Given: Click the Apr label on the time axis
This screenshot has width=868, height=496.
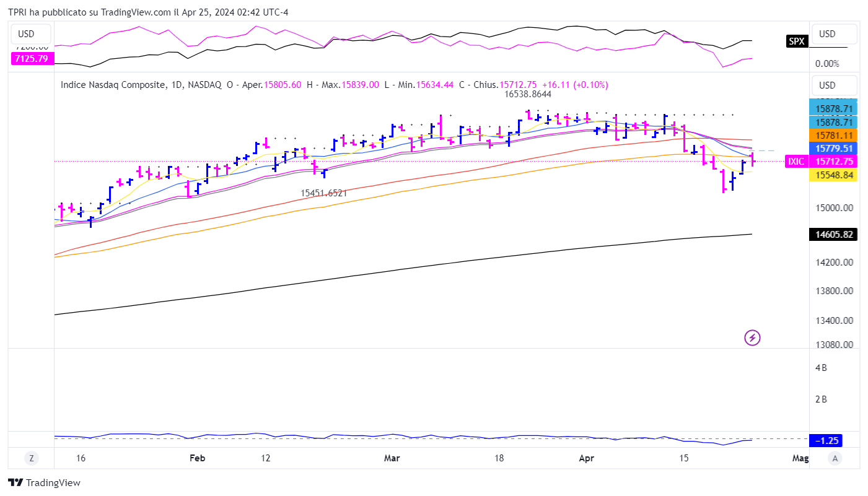Looking at the screenshot, I should click(586, 458).
